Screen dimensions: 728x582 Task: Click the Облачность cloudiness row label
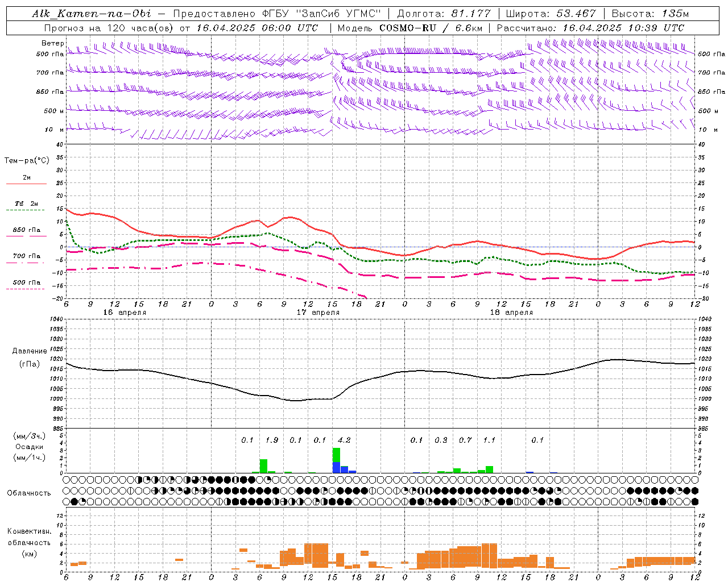[x=29, y=493]
